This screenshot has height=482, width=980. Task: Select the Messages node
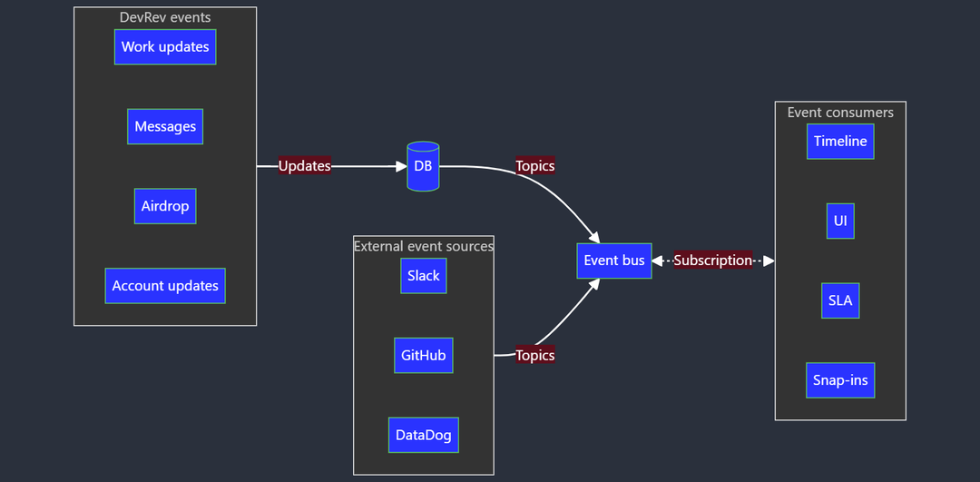point(165,126)
